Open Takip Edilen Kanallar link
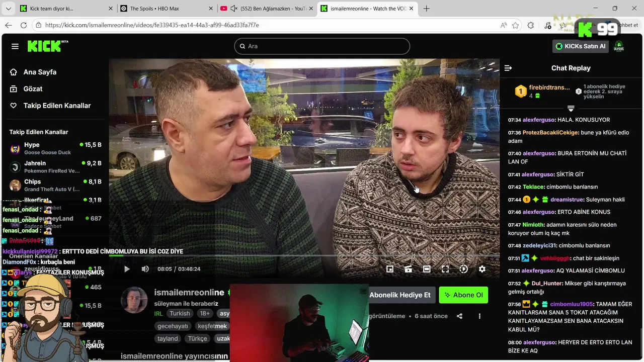 click(x=50, y=106)
